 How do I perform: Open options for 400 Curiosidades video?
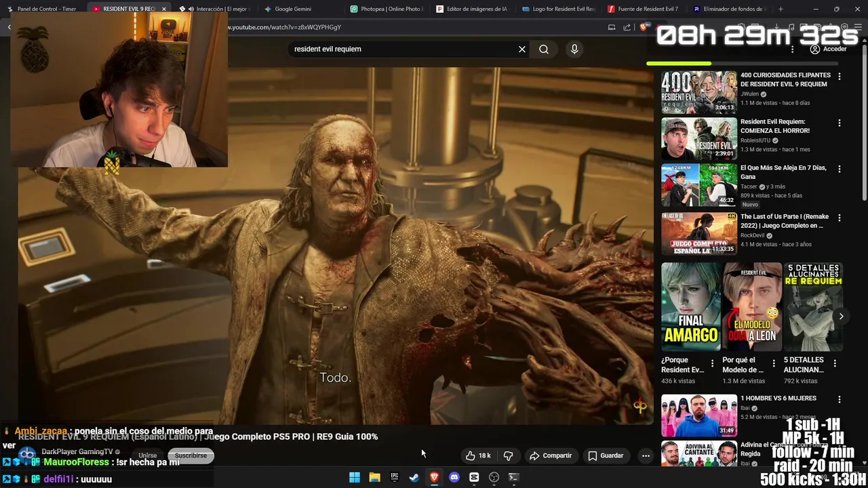pos(840,77)
